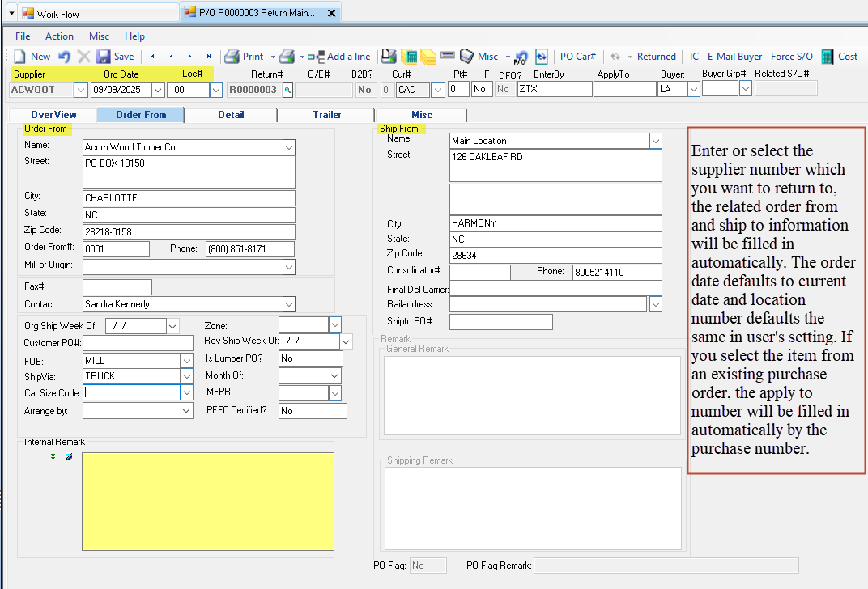868x589 pixels.
Task: Click the E-Mail Buyer button
Action: pyautogui.click(x=734, y=57)
